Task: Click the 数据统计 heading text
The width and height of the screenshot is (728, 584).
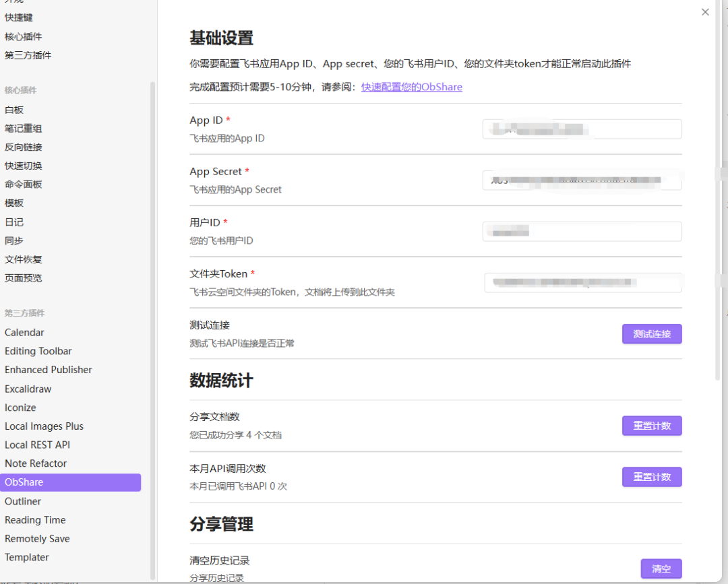Action: [222, 381]
